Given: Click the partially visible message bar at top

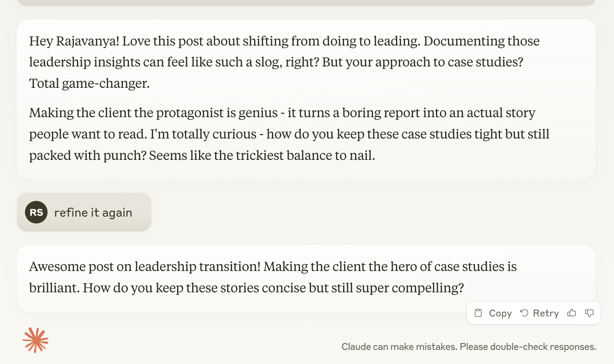Looking at the screenshot, I should (x=306, y=2).
